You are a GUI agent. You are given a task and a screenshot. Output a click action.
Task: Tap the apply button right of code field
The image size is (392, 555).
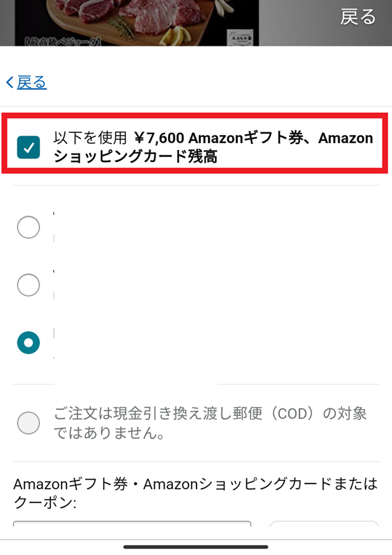click(x=324, y=524)
